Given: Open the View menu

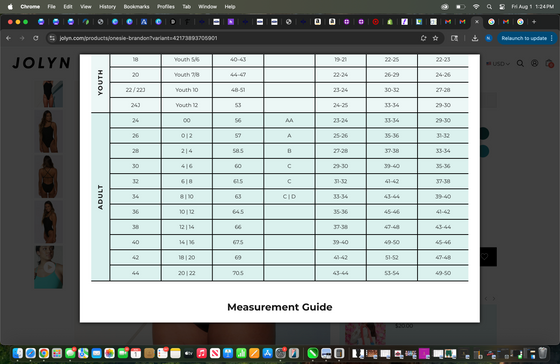Looking at the screenshot, I should pos(86,7).
